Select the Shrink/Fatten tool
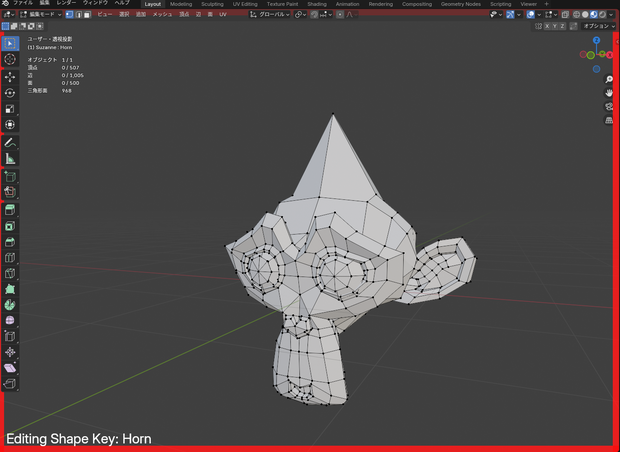The height and width of the screenshot is (452, 620). click(x=10, y=352)
